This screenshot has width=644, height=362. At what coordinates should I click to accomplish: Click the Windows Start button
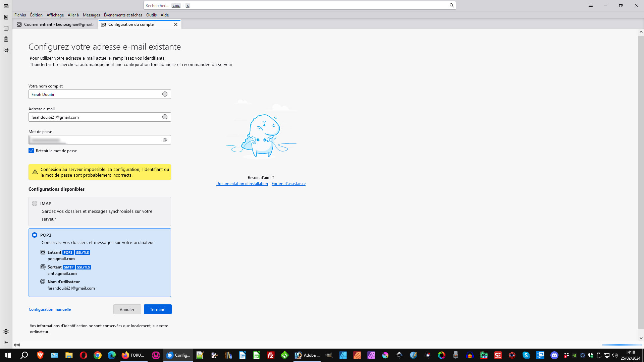tap(8, 355)
